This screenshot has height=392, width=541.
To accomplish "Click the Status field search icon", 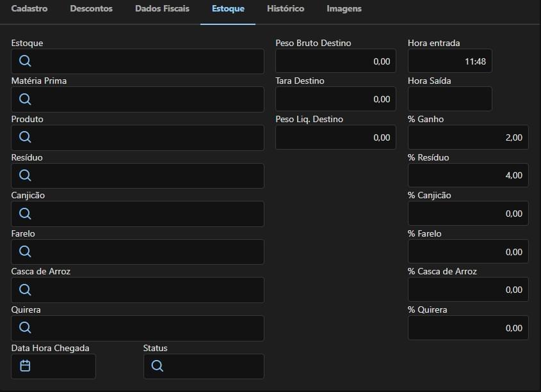I will point(157,366).
